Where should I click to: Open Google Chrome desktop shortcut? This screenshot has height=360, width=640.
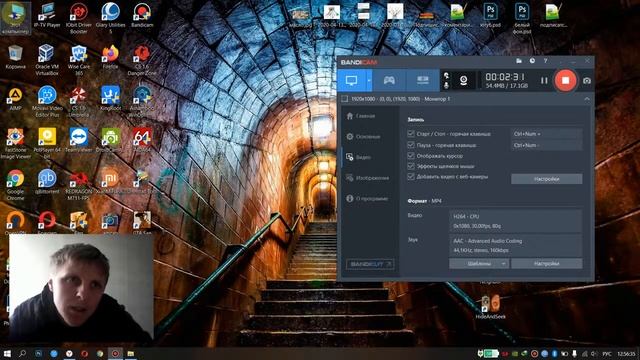click(x=16, y=185)
